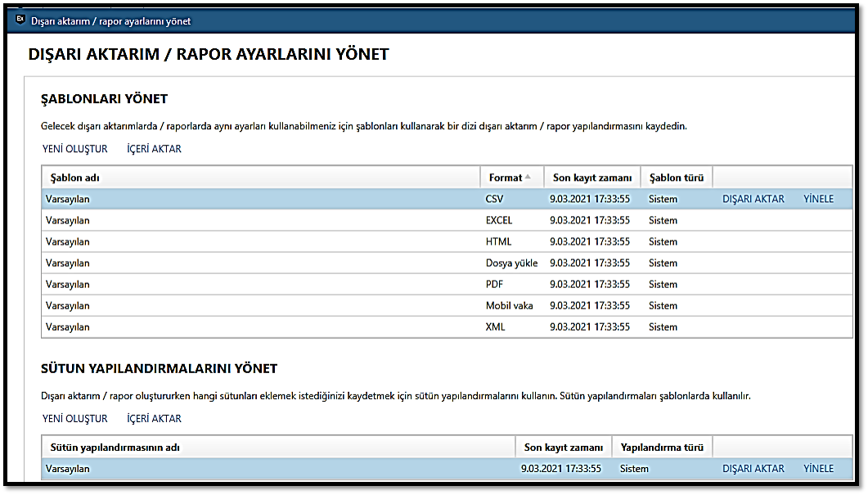The width and height of the screenshot is (868, 495).
Task: Click DIŞARI AKTAR for the CSV template
Action: click(753, 199)
